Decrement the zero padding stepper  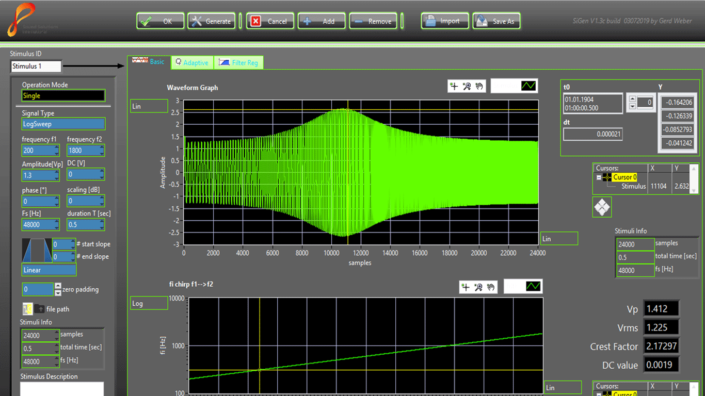click(x=58, y=293)
